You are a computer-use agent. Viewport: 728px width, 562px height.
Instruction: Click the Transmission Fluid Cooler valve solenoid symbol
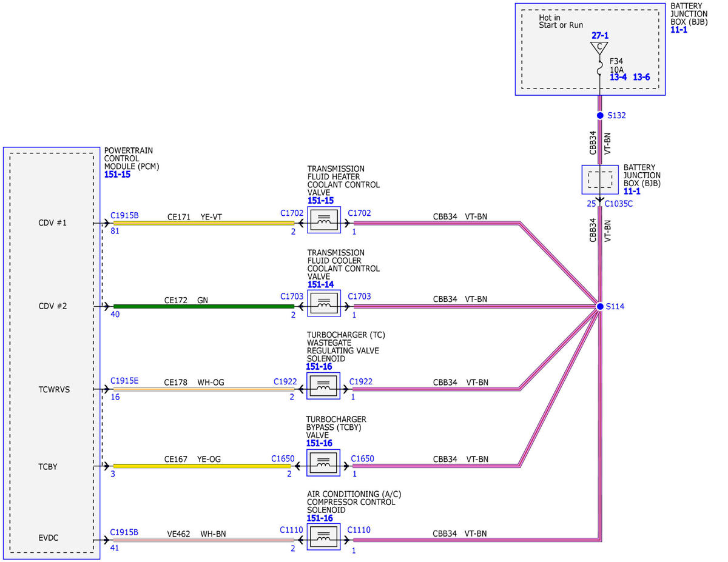coord(324,304)
